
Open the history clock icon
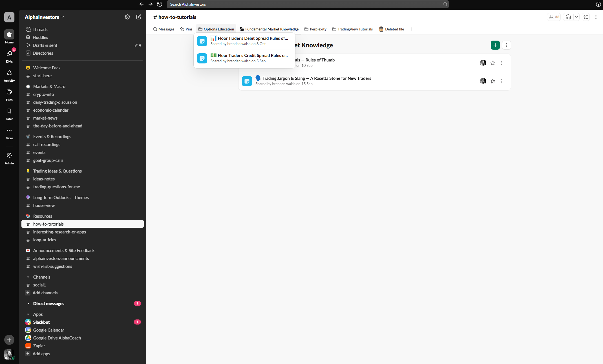click(x=160, y=4)
